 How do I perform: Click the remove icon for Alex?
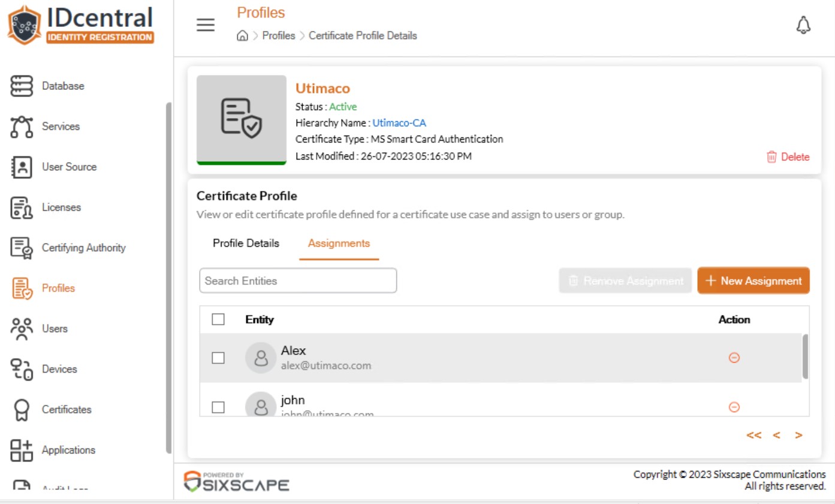coord(734,358)
